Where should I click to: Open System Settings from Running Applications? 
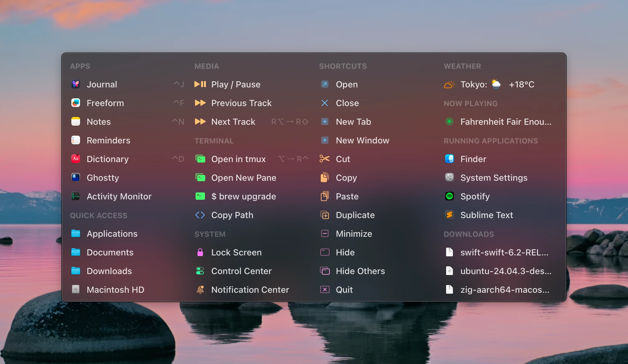click(x=494, y=178)
